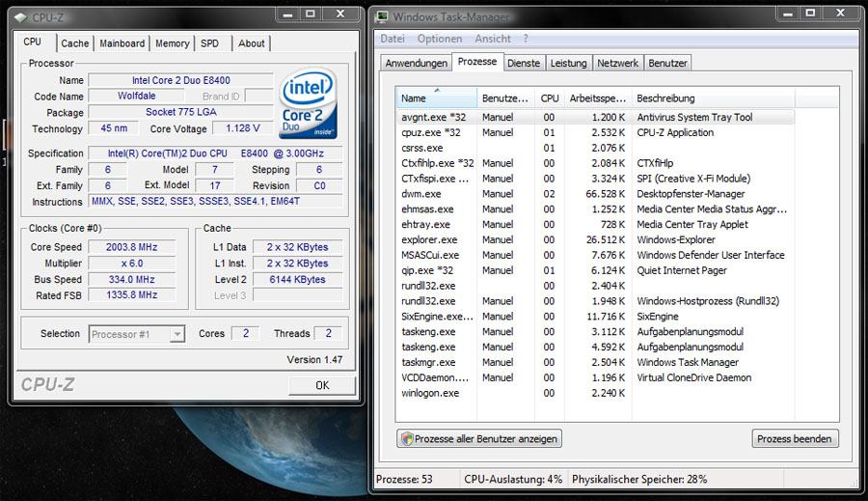Open the Processor #1 selection dropdown in CPU-Z
The height and width of the screenshot is (501, 868).
177,334
